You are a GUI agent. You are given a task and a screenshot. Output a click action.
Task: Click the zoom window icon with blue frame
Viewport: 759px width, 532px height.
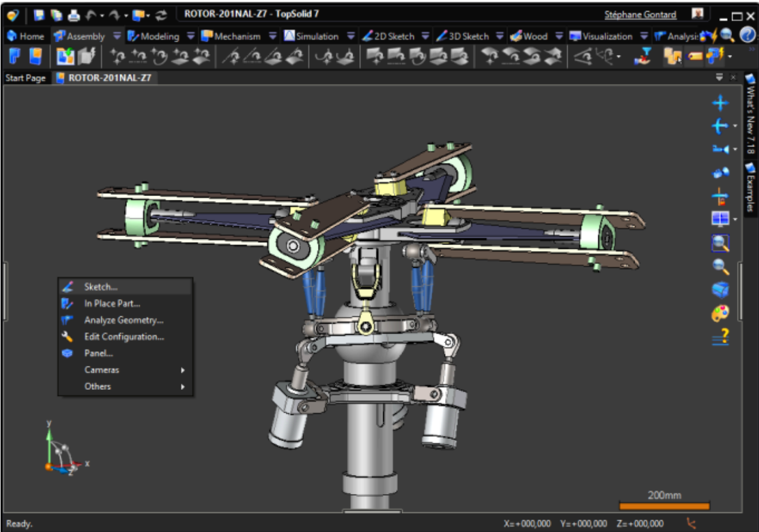click(720, 243)
